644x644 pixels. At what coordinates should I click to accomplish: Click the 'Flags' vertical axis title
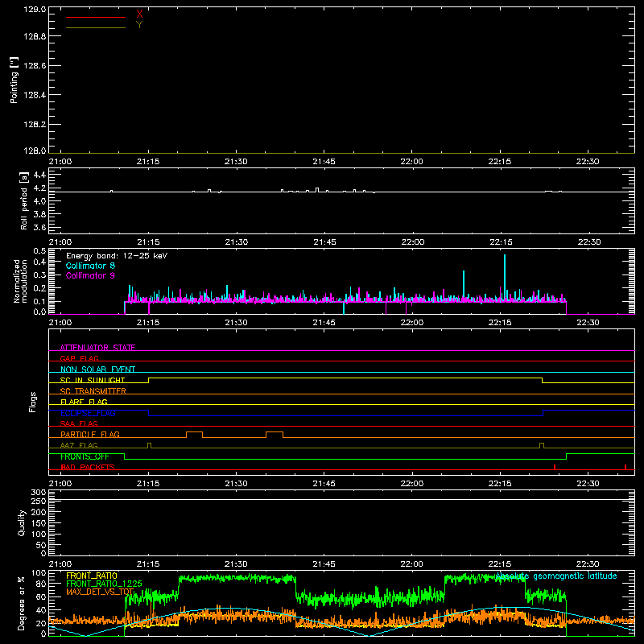pyautogui.click(x=33, y=402)
